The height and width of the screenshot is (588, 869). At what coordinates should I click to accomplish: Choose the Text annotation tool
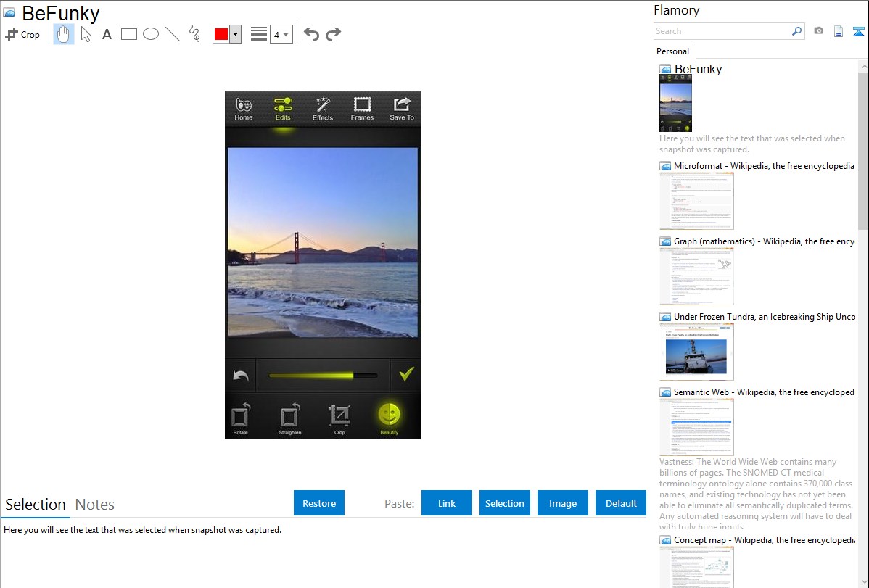tap(107, 34)
